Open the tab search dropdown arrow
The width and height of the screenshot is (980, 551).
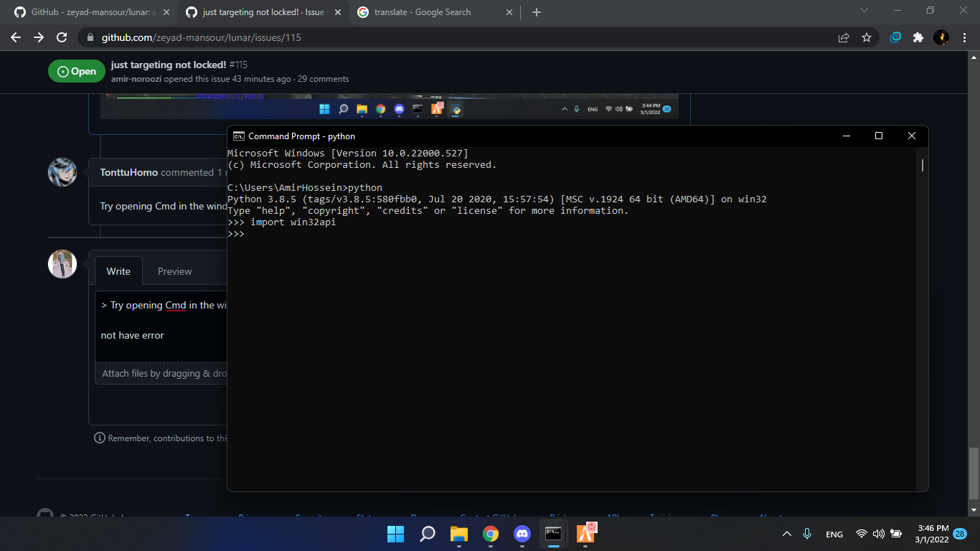(864, 11)
